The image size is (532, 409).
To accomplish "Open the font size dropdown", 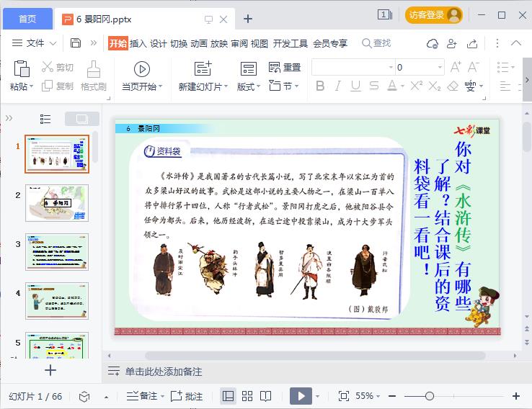I will point(440,67).
